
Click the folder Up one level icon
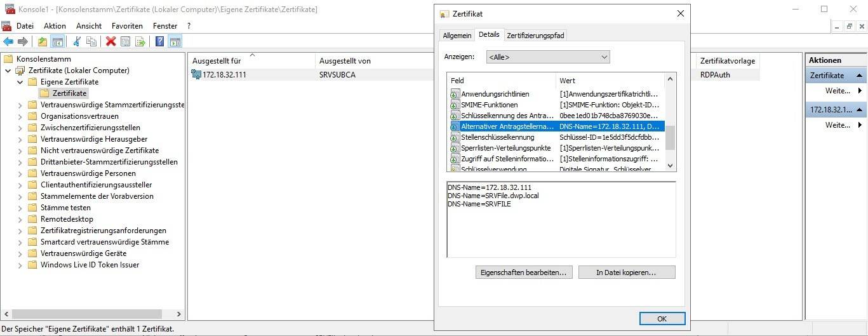[x=42, y=41]
